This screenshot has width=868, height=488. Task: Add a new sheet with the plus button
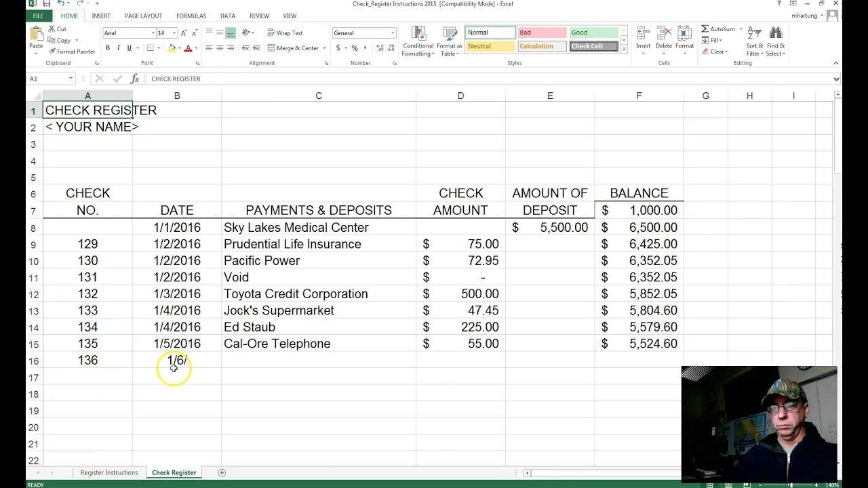(x=221, y=472)
